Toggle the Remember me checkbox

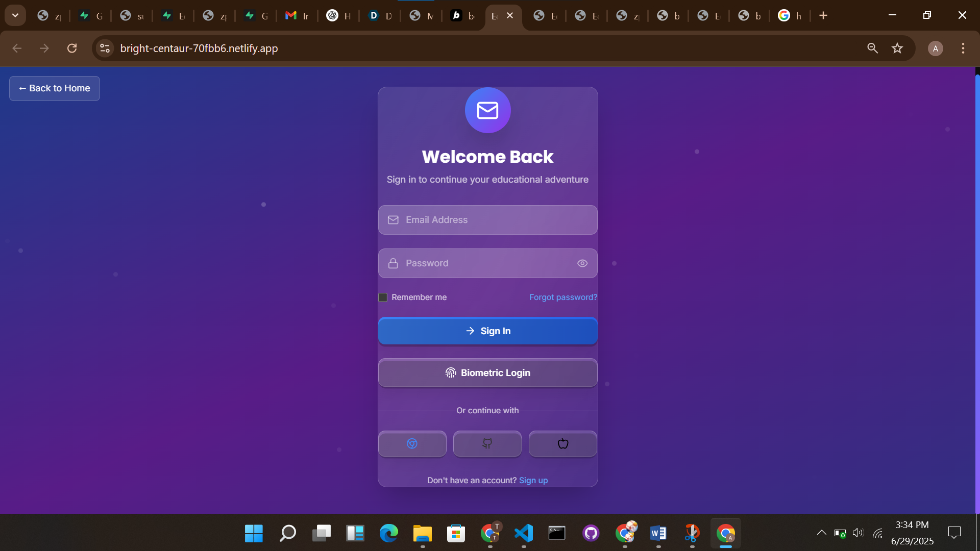tap(383, 297)
